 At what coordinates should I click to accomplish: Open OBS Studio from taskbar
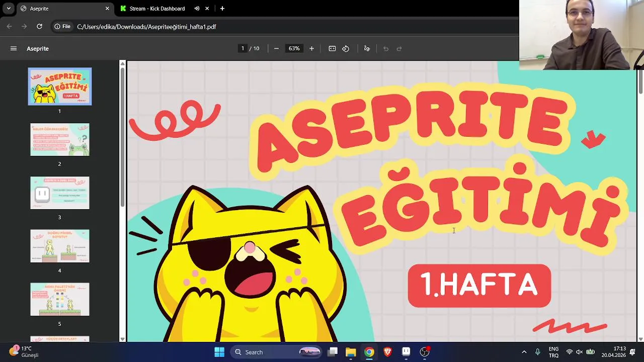pos(425,352)
